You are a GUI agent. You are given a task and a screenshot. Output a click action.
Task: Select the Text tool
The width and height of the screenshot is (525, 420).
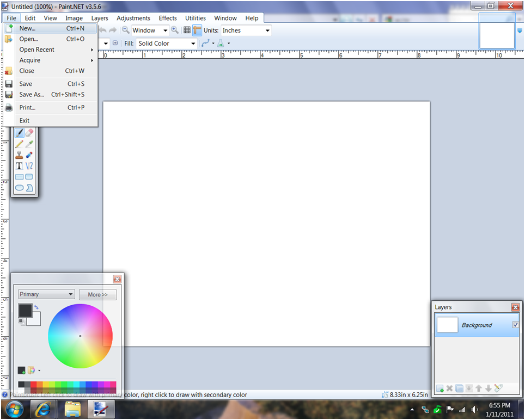(20, 165)
